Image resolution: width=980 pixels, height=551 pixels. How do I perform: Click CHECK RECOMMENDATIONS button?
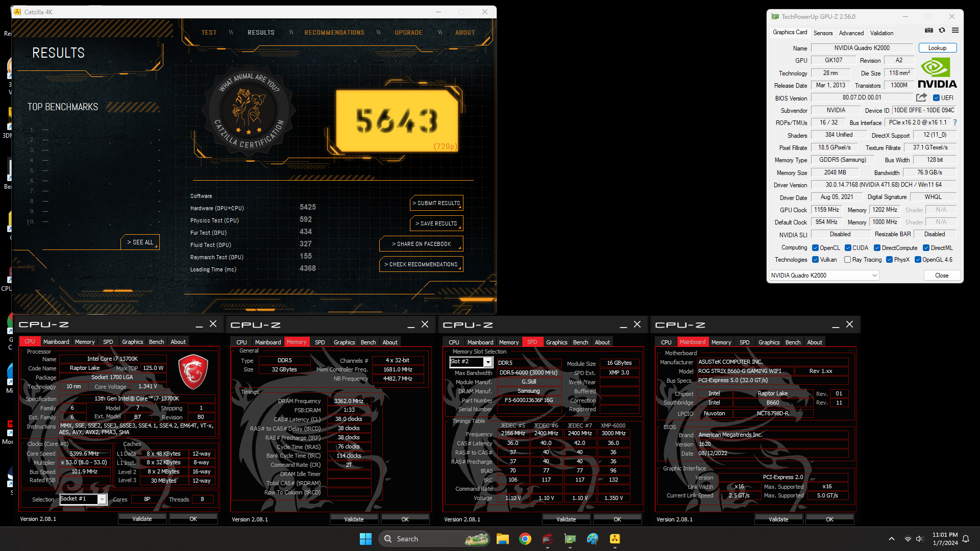421,264
